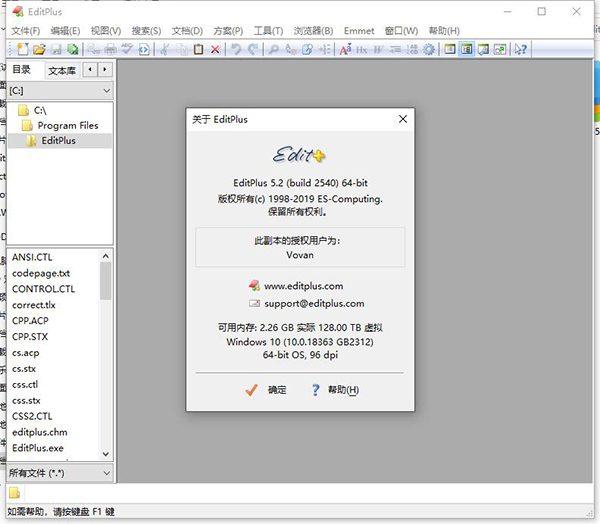Image resolution: width=600 pixels, height=524 pixels.
Task: Open the 编辑(E) menu
Action: click(x=65, y=31)
